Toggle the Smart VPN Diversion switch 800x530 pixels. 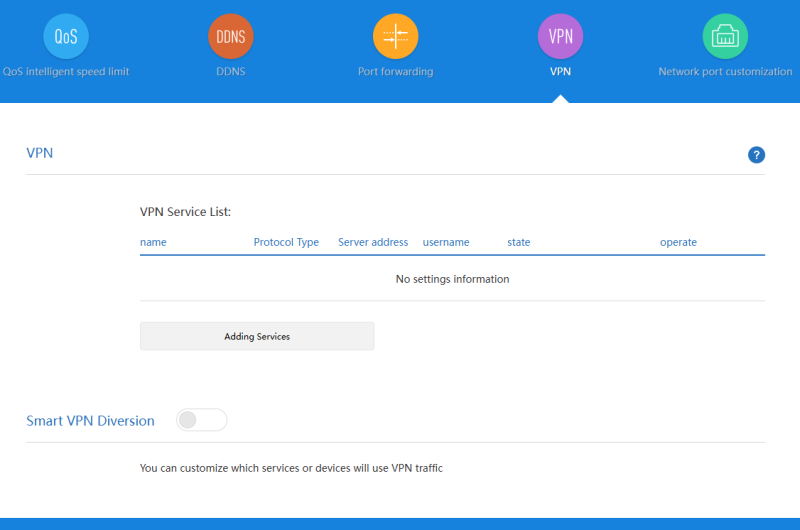click(202, 420)
